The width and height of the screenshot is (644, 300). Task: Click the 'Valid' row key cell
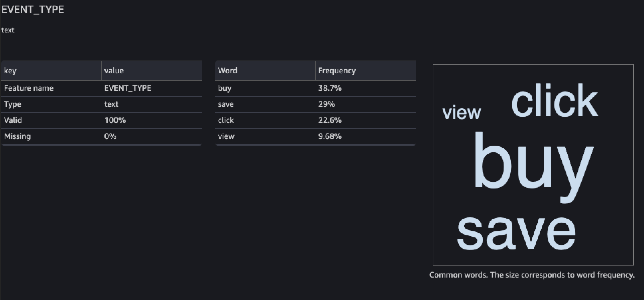click(13, 120)
